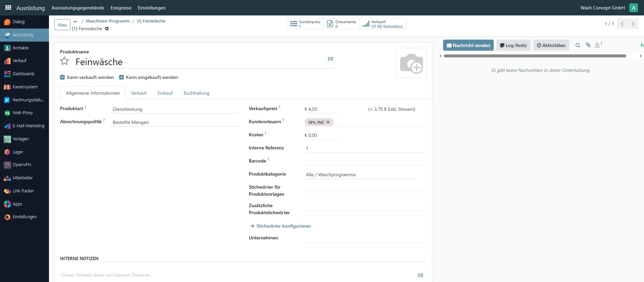Switch to the Buchhaltung tab
The image size is (644, 282).
point(196,93)
